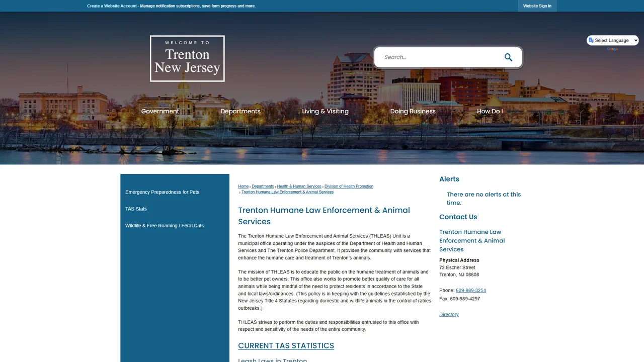Open Wildlife & Free Roaming / Feral Cats

(x=165, y=226)
